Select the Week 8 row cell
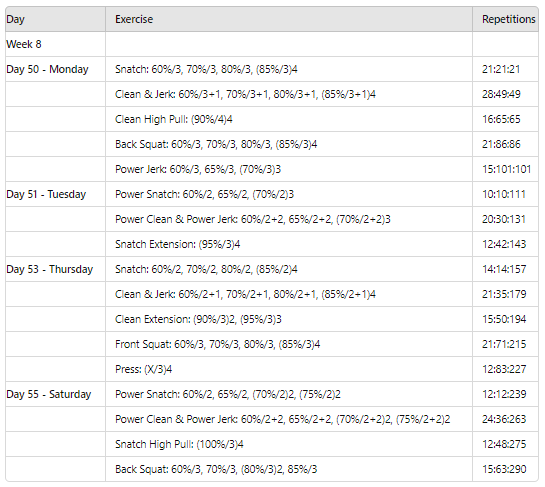Viewport: 545px width, 487px height. pyautogui.click(x=56, y=44)
